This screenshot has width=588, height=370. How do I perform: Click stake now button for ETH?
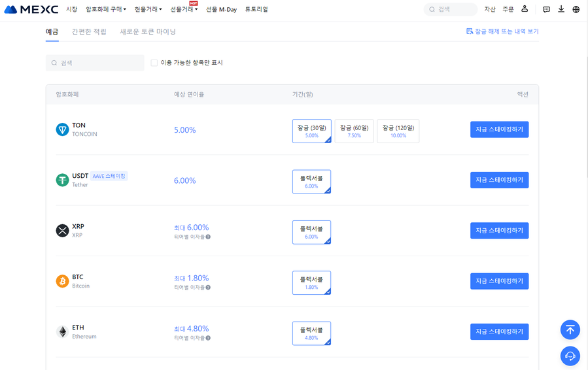pos(500,332)
